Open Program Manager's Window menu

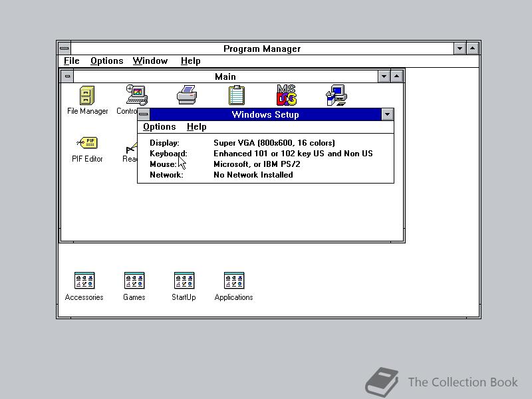(150, 61)
